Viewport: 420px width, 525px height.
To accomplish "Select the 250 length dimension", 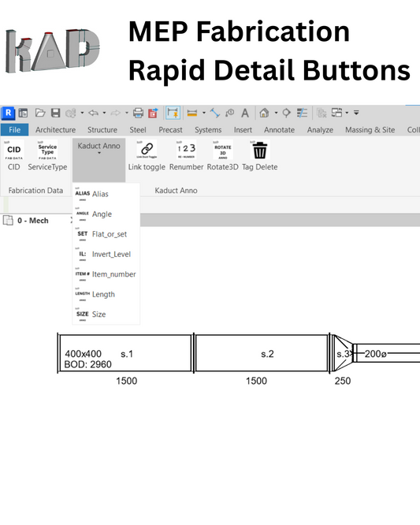I will tap(343, 381).
